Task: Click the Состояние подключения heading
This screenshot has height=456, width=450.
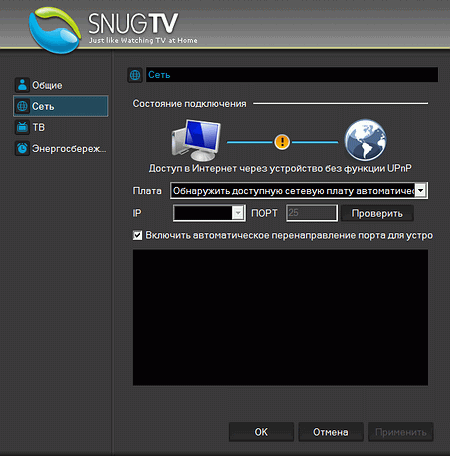Action: [x=189, y=104]
